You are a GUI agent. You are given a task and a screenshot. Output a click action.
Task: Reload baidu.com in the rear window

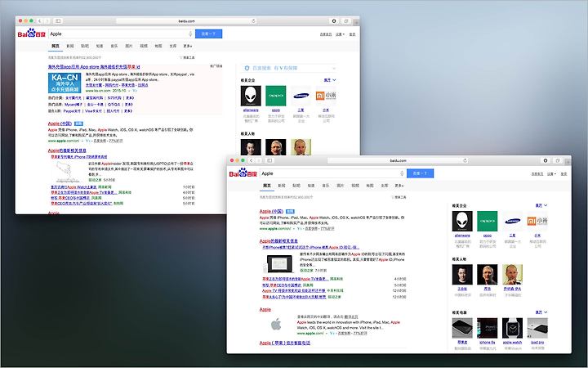click(x=253, y=21)
